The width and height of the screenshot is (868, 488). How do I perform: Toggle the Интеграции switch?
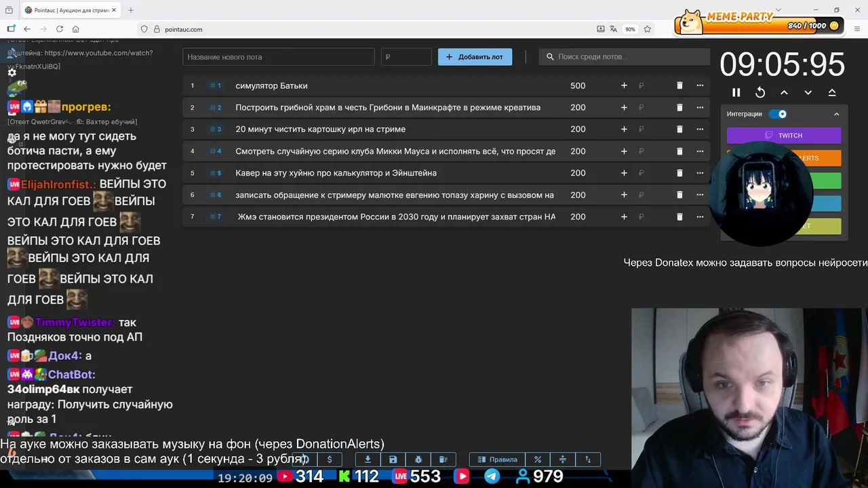(x=778, y=114)
